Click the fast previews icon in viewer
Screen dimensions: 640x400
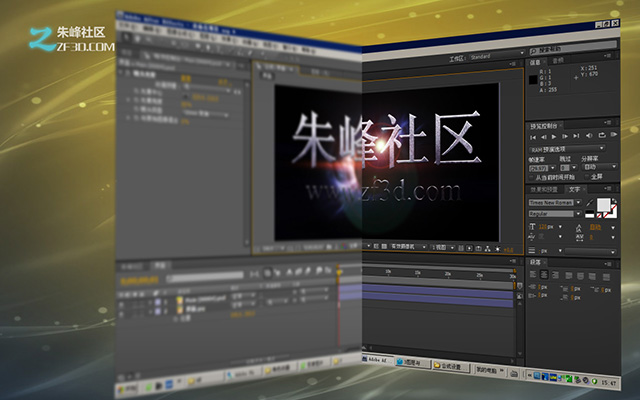pyautogui.click(x=469, y=248)
